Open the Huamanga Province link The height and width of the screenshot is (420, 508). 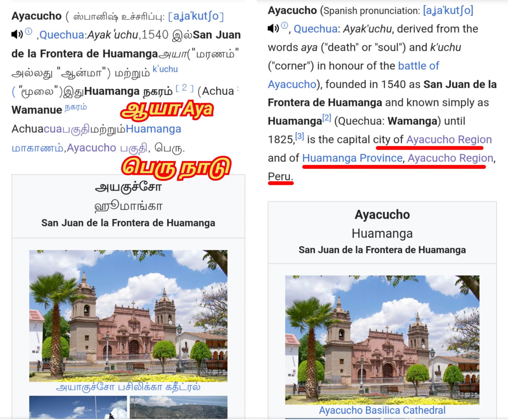click(x=352, y=158)
